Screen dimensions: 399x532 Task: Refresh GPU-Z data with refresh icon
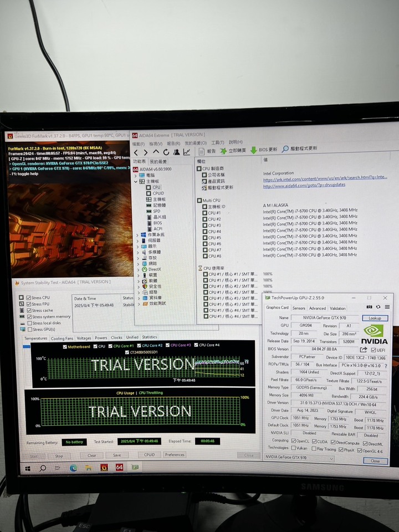378,306
